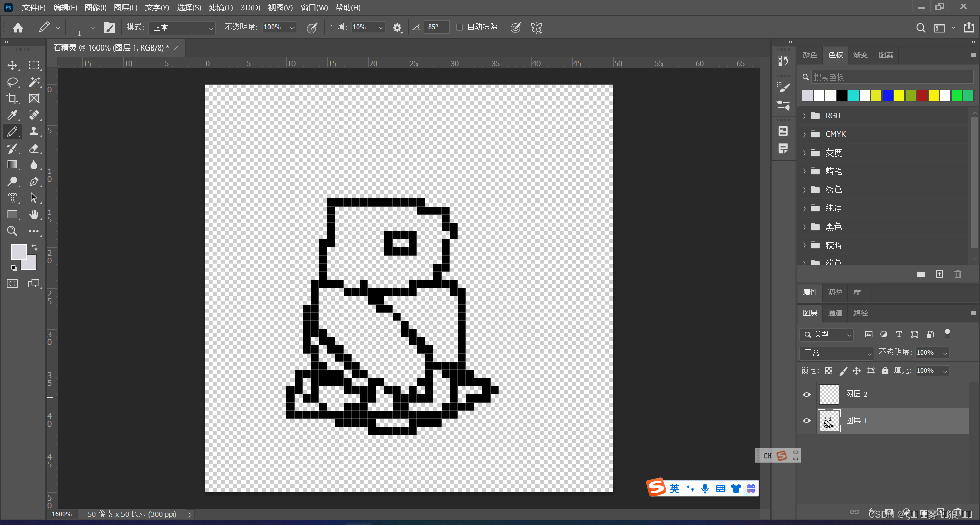Select the Path Selection tool
Screen dimensions: 980x525
(x=34, y=198)
